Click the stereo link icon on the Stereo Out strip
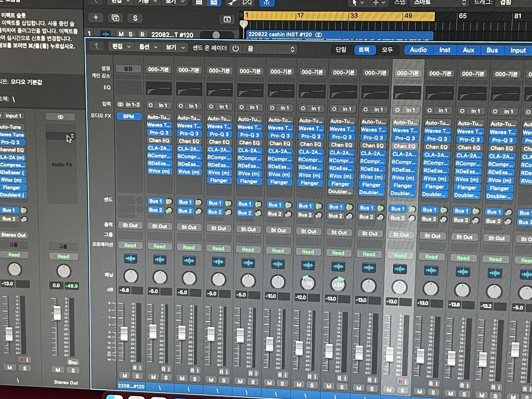This screenshot has height=399, width=532. 60,117
